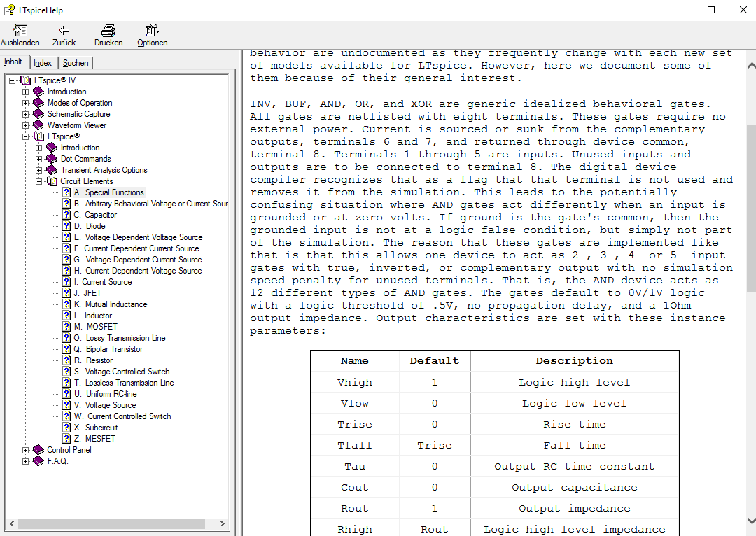Open the K. Mutual Inductance topic
This screenshot has height=536, width=756.
click(111, 304)
